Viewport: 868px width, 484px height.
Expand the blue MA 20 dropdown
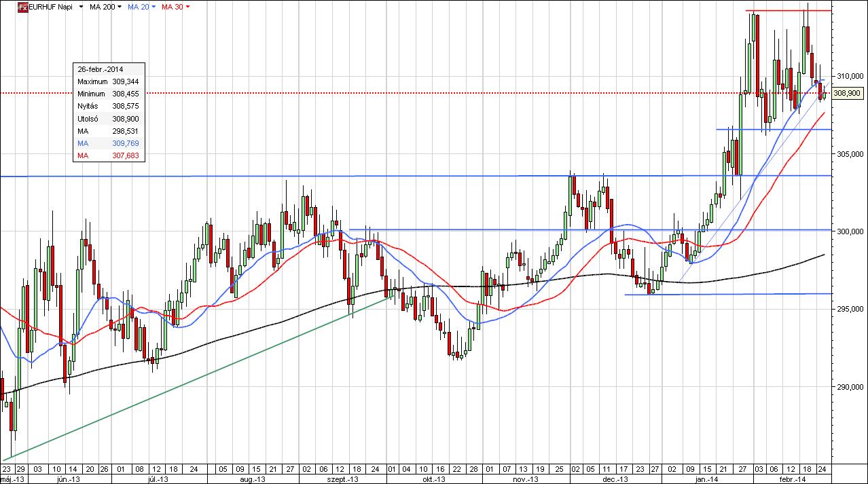(153, 7)
